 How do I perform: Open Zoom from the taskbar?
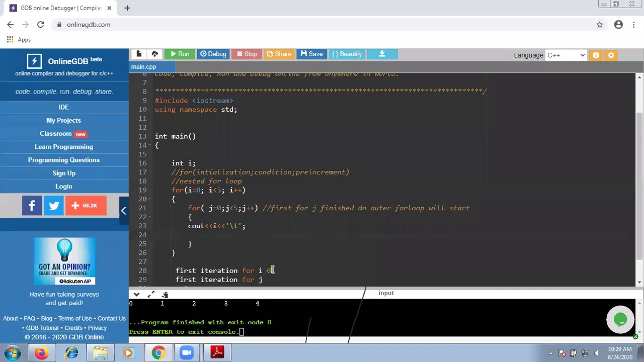tap(187, 353)
